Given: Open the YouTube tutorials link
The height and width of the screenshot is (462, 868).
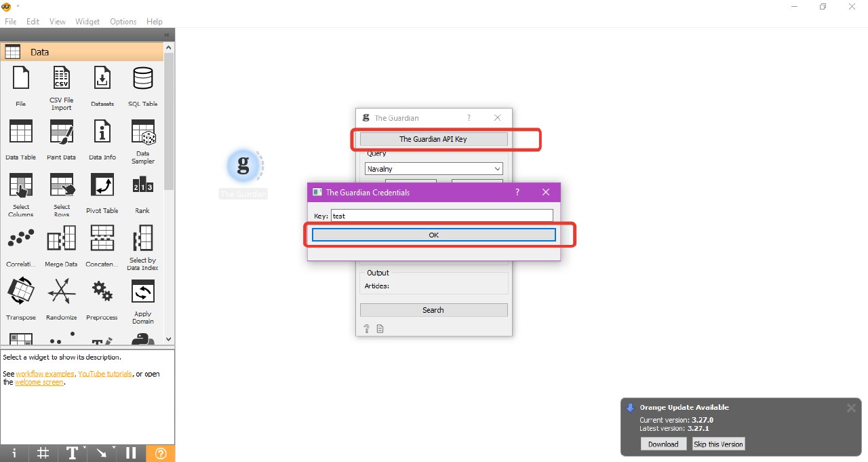Looking at the screenshot, I should pyautogui.click(x=105, y=374).
